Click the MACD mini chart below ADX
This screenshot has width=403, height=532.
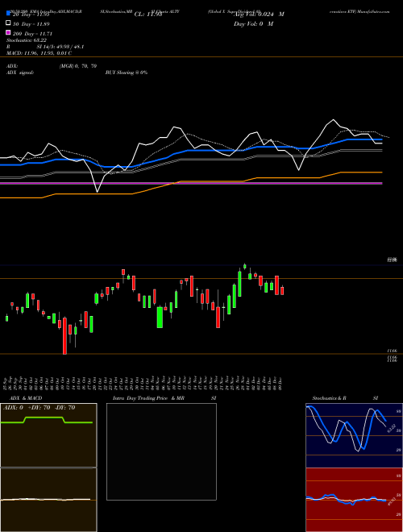coord(48,500)
